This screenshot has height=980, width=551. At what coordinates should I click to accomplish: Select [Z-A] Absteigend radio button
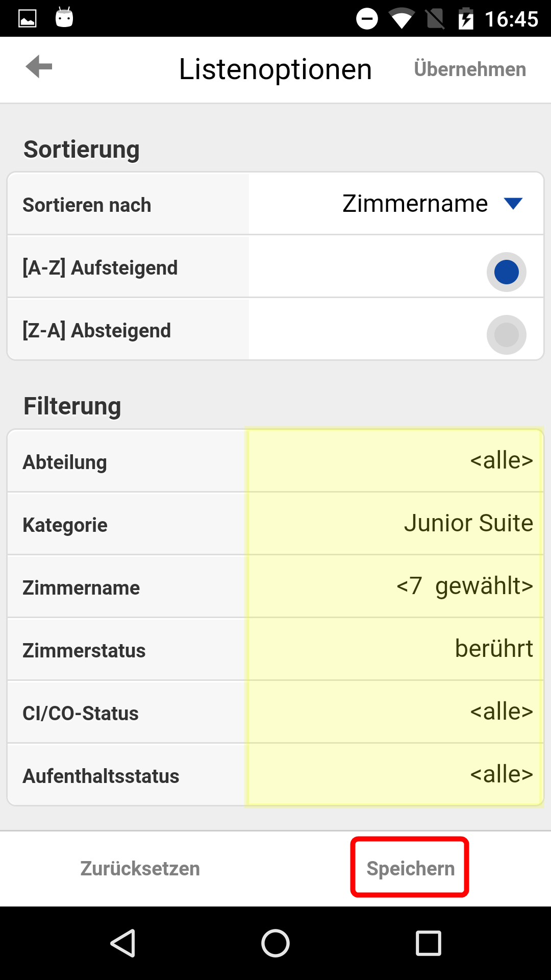click(x=507, y=335)
